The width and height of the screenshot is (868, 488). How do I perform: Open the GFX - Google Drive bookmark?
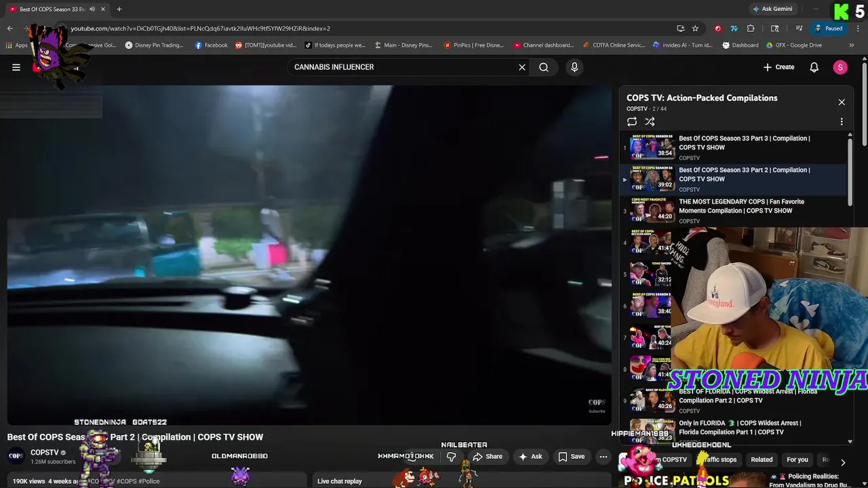(794, 45)
